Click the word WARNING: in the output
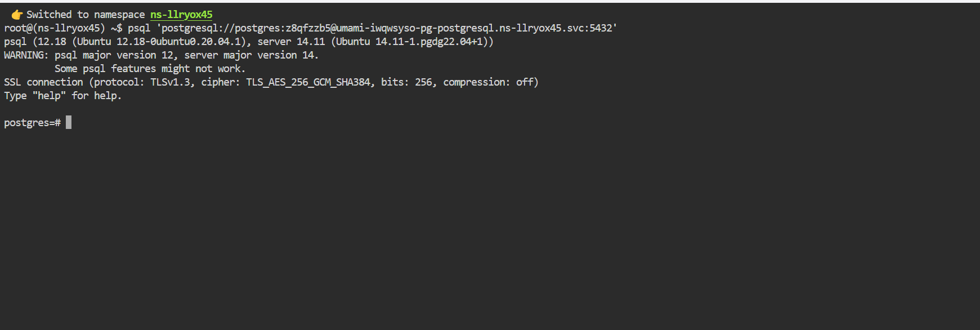The height and width of the screenshot is (330, 980). pyautogui.click(x=26, y=55)
